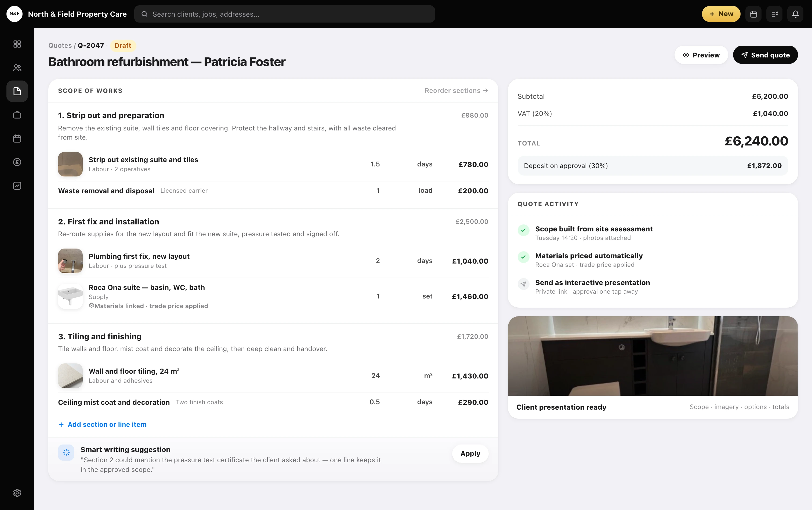Open the client presentation bathroom photo

[x=653, y=356]
